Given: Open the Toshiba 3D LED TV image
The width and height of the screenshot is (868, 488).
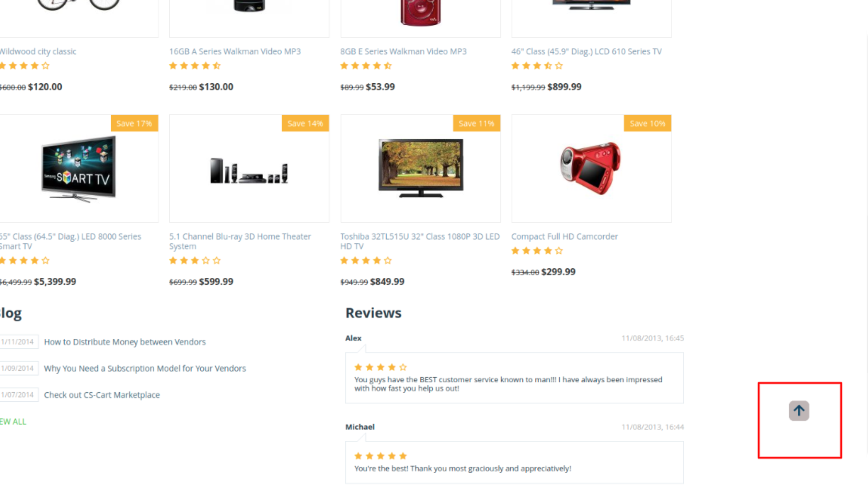Looking at the screenshot, I should point(420,168).
